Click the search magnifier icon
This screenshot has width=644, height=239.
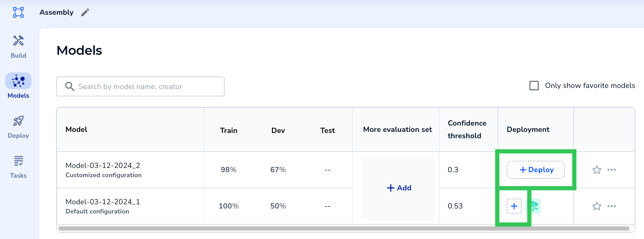[70, 86]
